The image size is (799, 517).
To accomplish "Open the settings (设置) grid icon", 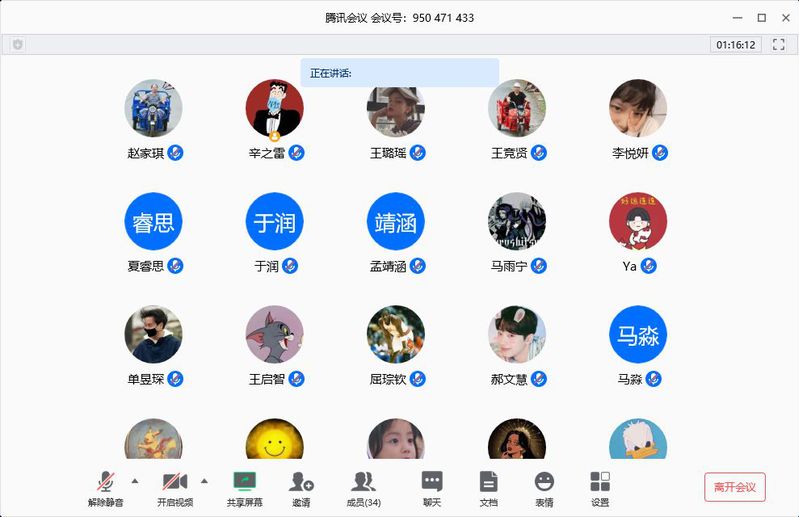I will pos(600,488).
